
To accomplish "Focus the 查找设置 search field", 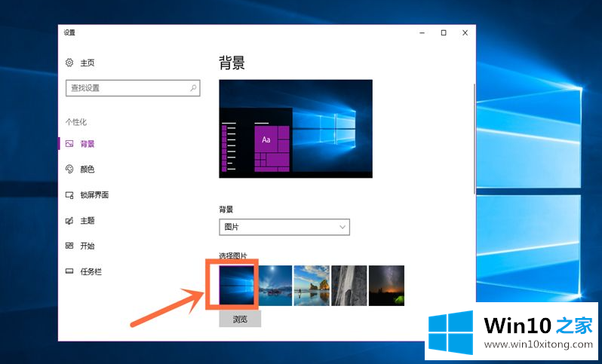I will 133,88.
